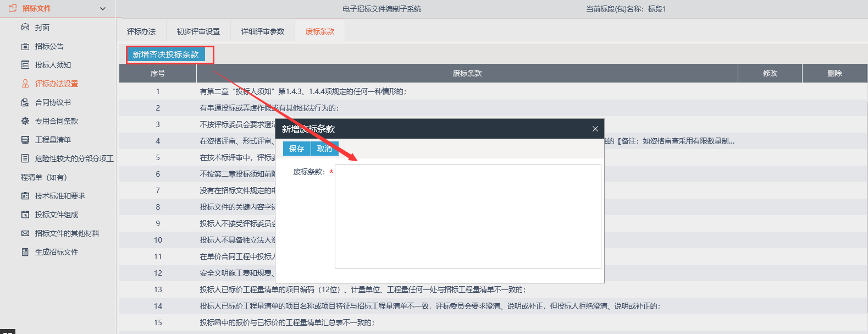Click the 生成招标文件 icon
Screen dimensions: 868x334
(25, 252)
